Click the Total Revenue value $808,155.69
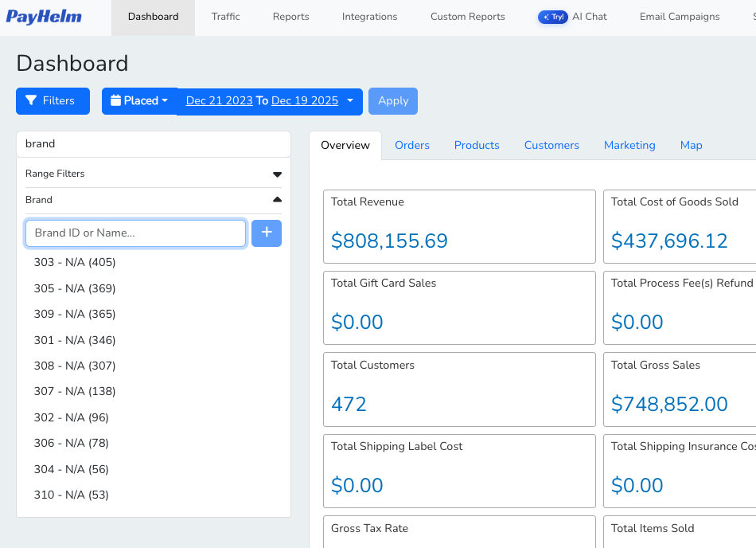The width and height of the screenshot is (756, 548). pyautogui.click(x=389, y=241)
